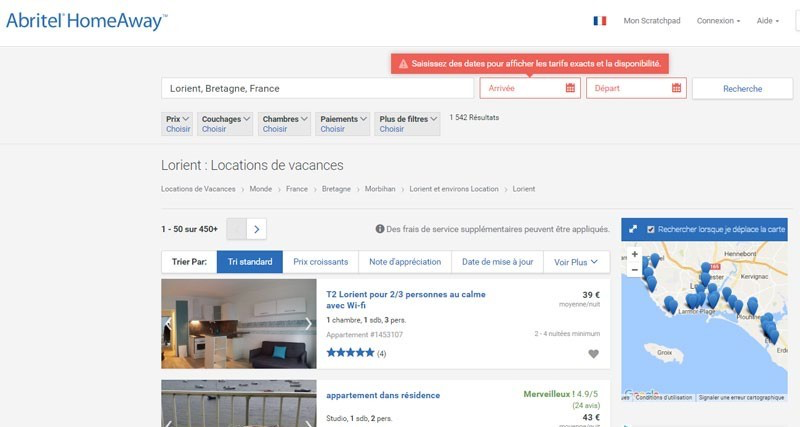The image size is (800, 427).
Task: Zoom in on the map
Action: (635, 254)
